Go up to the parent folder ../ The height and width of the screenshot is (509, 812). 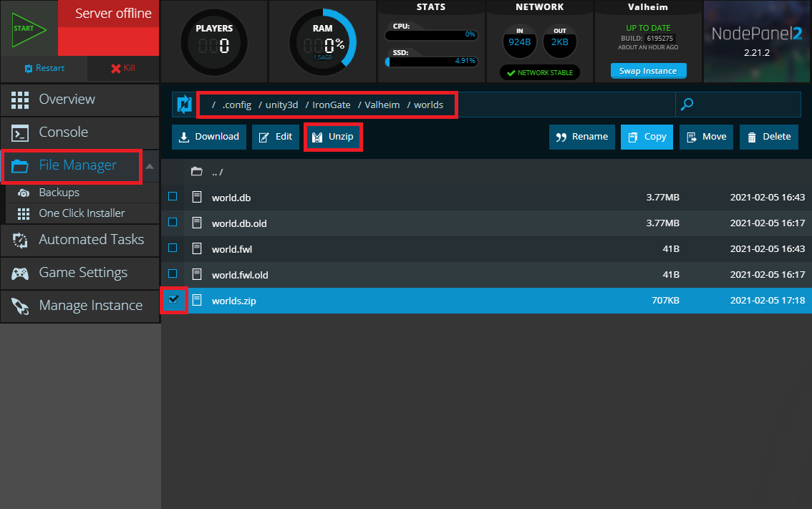point(217,172)
